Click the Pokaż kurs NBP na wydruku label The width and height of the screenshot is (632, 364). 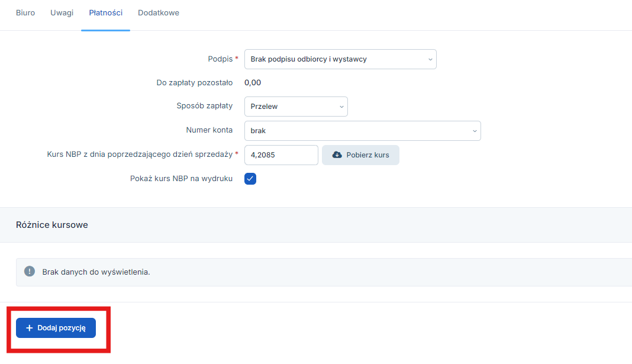click(182, 179)
